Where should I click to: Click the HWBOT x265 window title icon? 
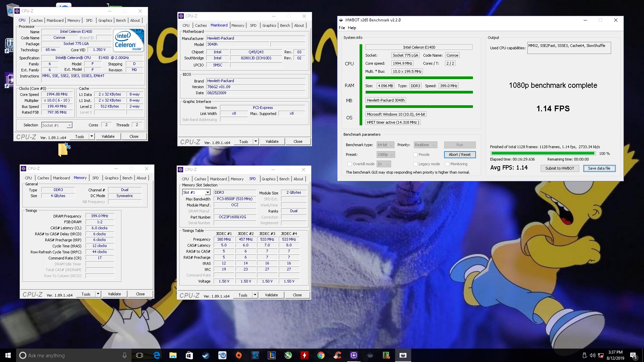coord(341,20)
